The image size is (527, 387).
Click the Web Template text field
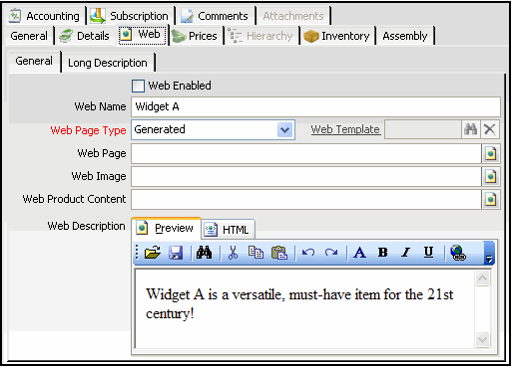(x=422, y=129)
